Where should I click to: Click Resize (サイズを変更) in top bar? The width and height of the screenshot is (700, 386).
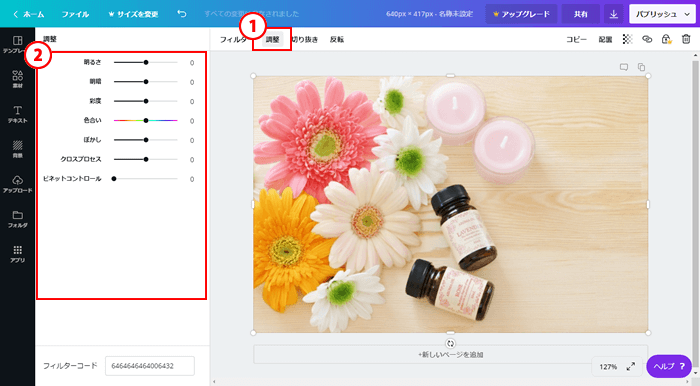(133, 14)
